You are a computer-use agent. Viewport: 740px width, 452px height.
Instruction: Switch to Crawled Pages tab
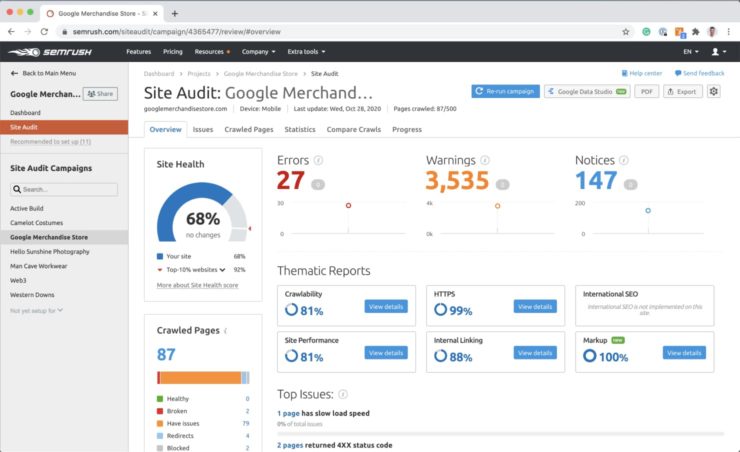[249, 129]
